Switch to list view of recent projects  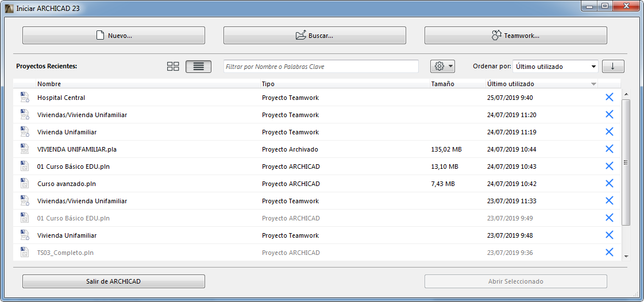pyautogui.click(x=198, y=67)
